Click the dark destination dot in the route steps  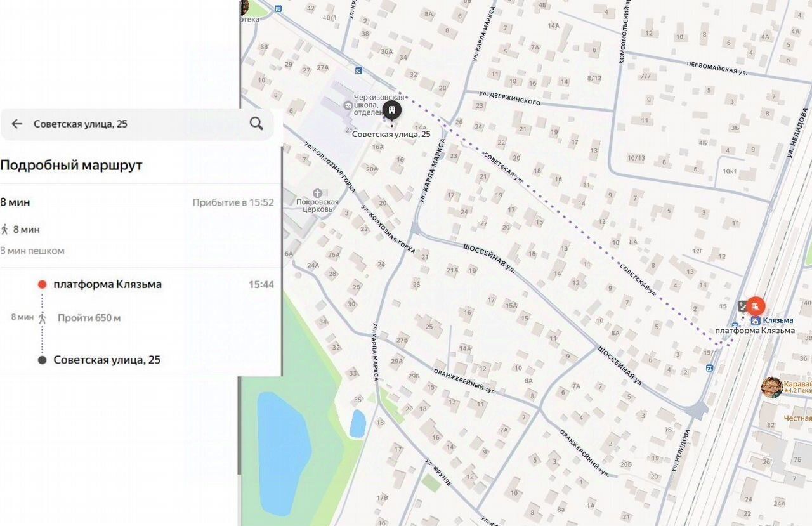[x=43, y=360]
